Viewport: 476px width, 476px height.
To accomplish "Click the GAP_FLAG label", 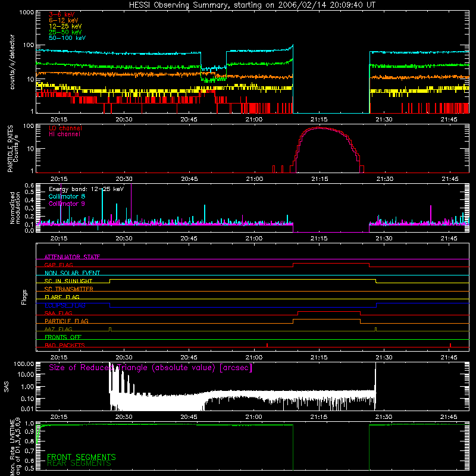I will 58,265.
